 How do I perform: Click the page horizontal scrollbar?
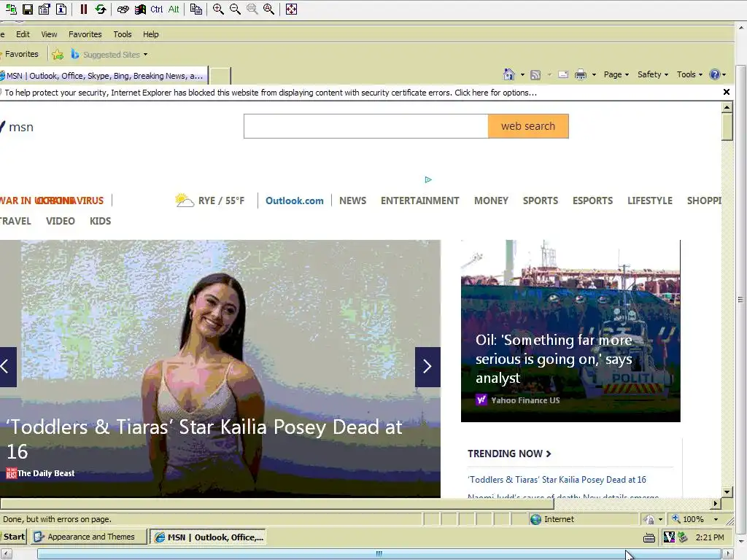coord(277,504)
